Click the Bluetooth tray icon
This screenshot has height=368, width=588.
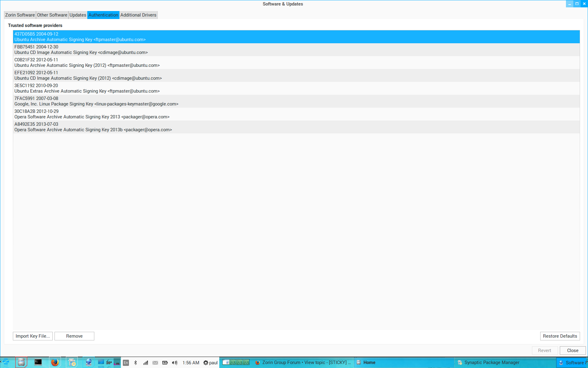136,362
